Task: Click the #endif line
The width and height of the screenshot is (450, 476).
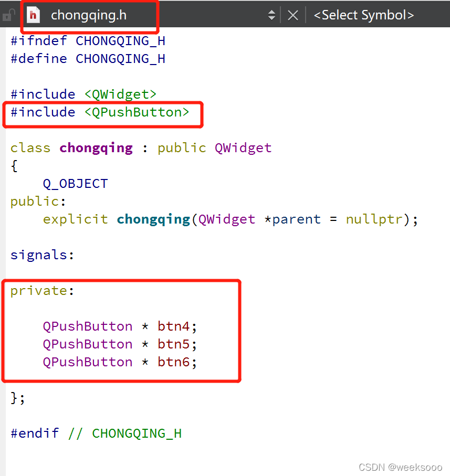Action: [x=96, y=433]
